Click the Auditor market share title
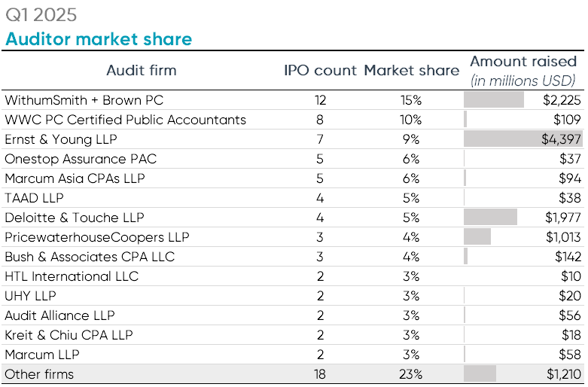588x387 pixels. tap(99, 39)
